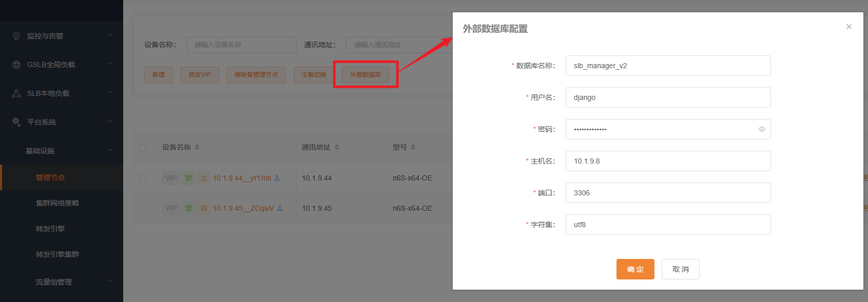Click the 平台系统 gear icon
The height and width of the screenshot is (302, 868).
click(x=16, y=122)
